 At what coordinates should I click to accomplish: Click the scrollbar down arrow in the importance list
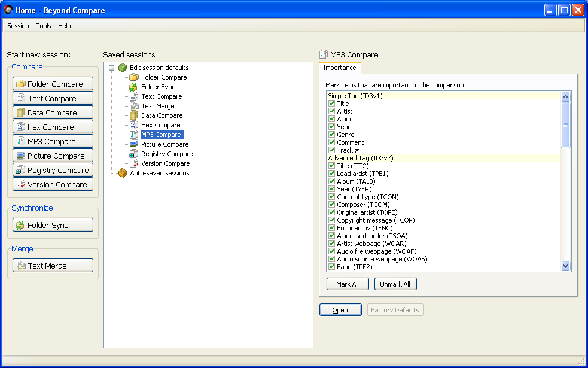click(x=565, y=267)
